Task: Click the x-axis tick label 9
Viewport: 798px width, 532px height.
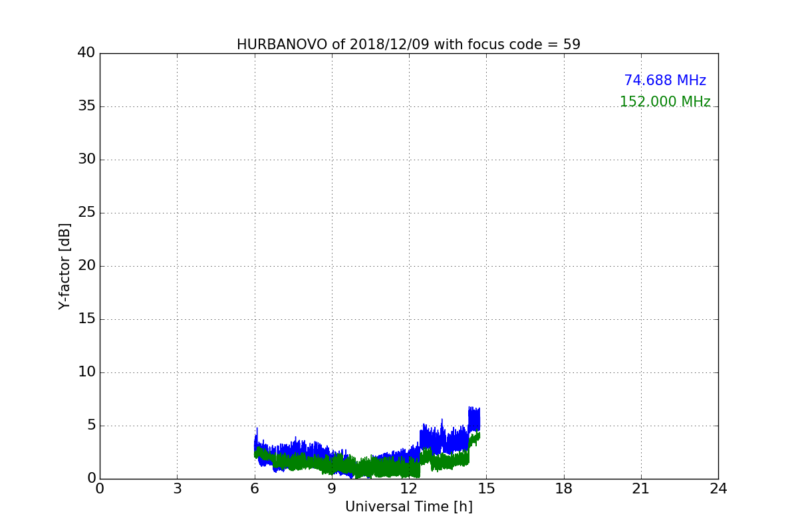Action: coord(332,489)
